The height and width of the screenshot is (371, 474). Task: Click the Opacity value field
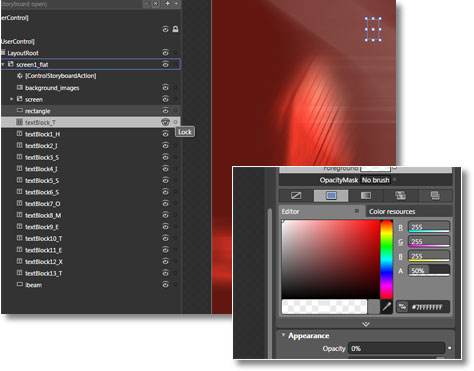point(396,348)
